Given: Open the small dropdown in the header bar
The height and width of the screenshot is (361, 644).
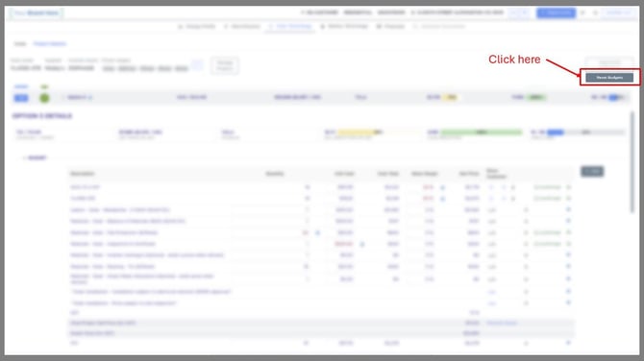Looking at the screenshot, I should pyautogui.click(x=519, y=13).
